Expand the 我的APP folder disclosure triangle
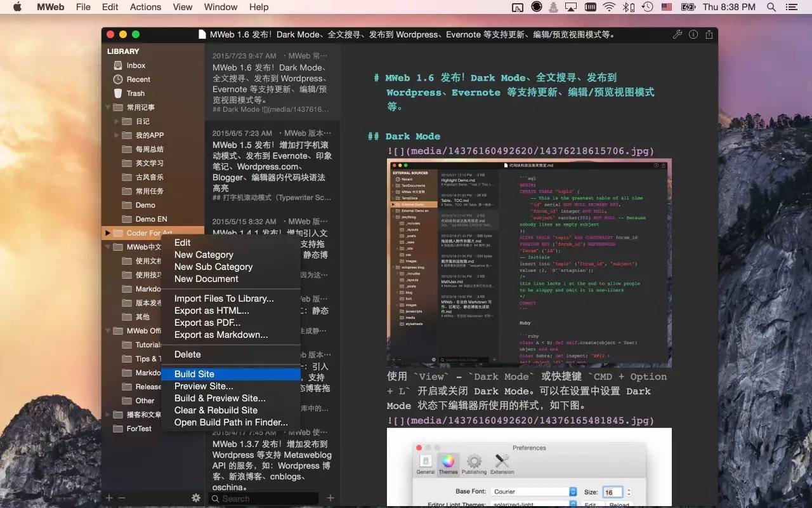The height and width of the screenshot is (508, 812). 117,135
